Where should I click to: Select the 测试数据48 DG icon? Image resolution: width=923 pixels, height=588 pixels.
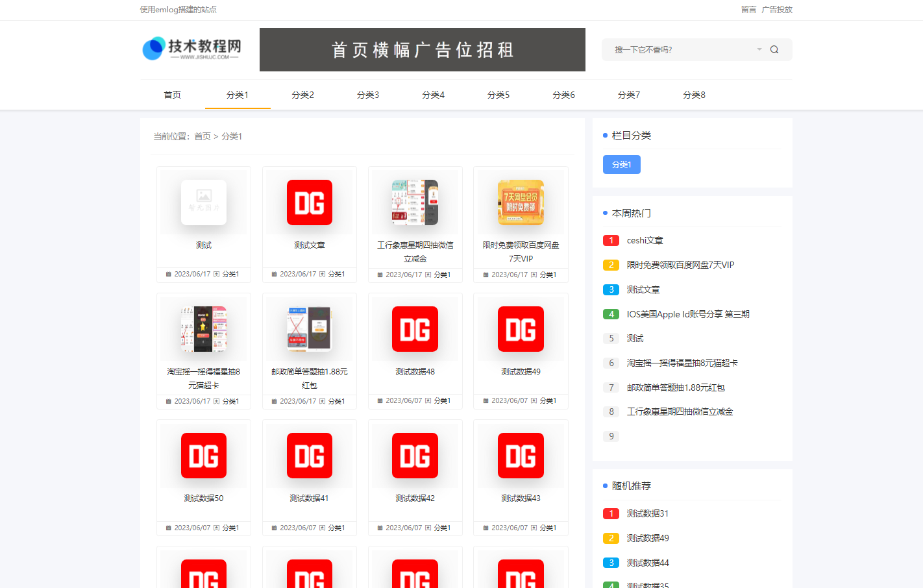415,329
